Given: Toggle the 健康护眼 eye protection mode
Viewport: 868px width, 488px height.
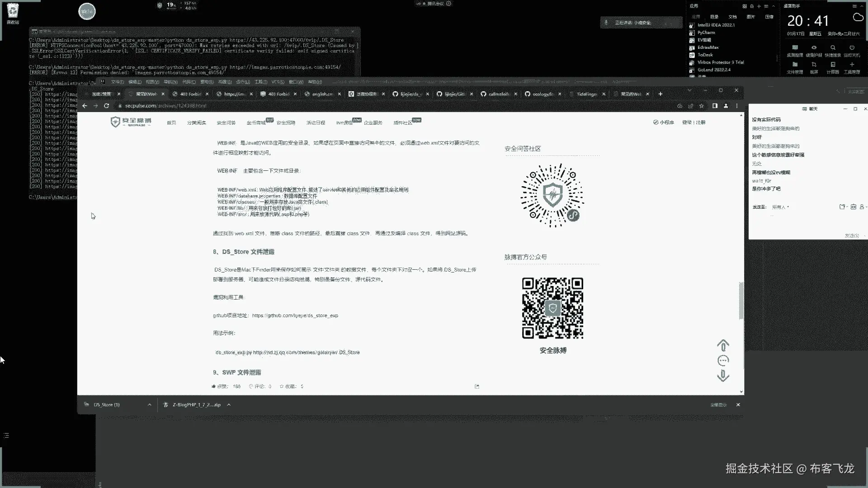Looking at the screenshot, I should (814, 48).
